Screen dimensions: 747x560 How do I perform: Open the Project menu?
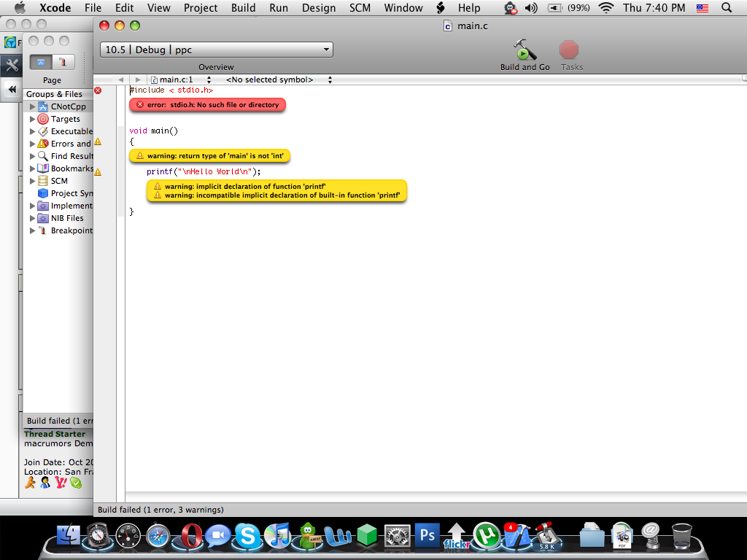[201, 7]
